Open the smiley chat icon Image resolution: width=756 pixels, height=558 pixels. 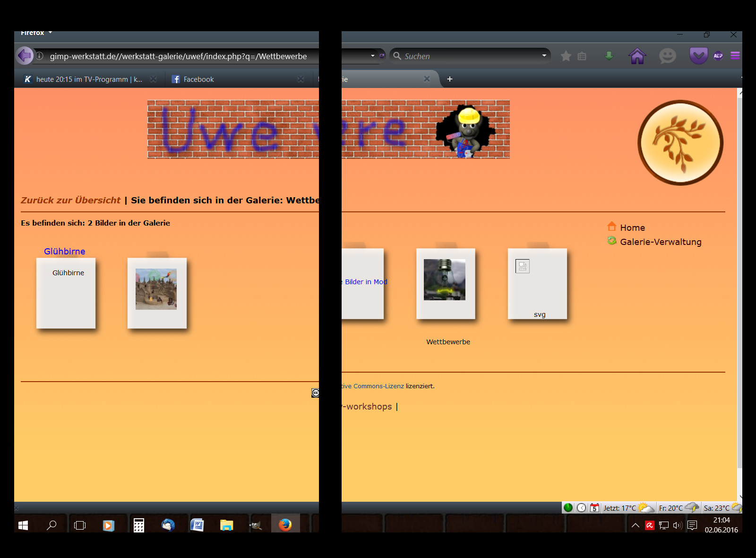point(667,56)
